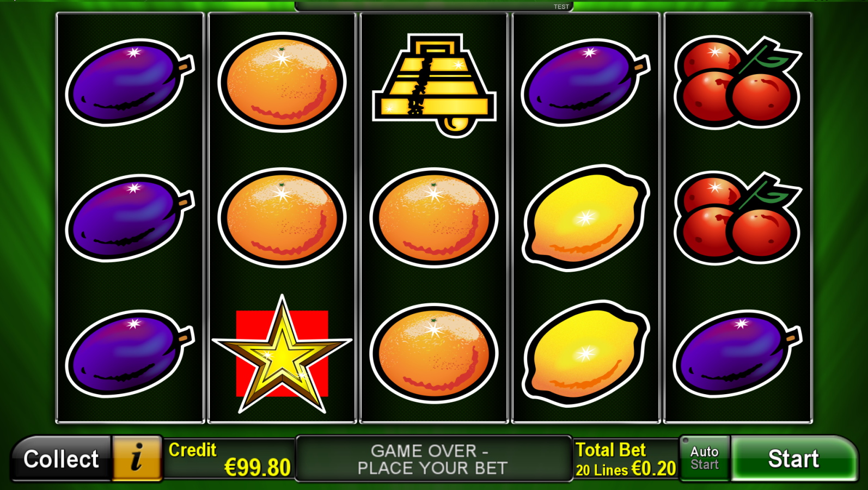The image size is (868, 490).
Task: Click the Collect button
Action: 61,459
